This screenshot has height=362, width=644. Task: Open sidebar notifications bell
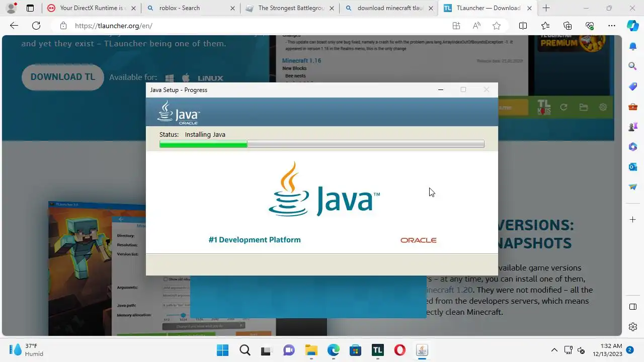tap(633, 46)
